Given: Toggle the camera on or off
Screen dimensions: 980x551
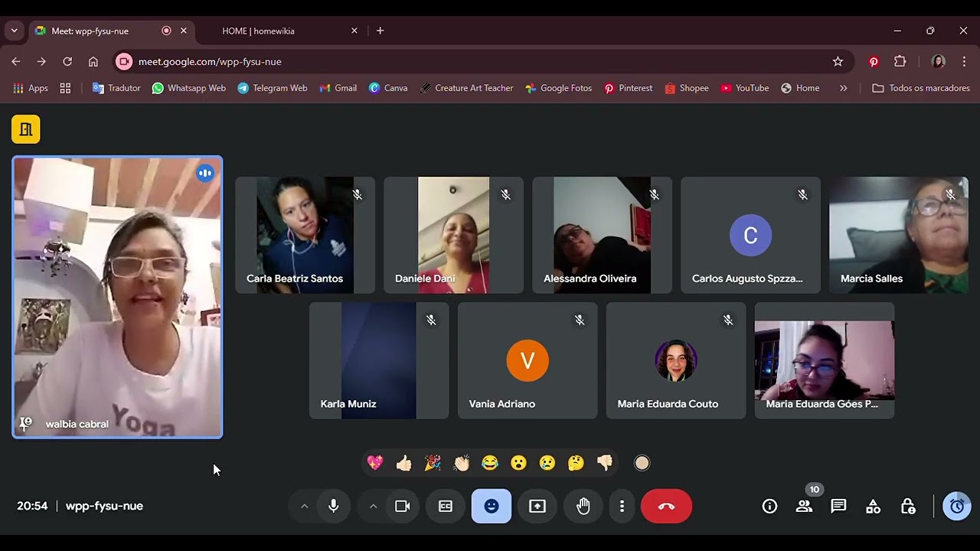Looking at the screenshot, I should coord(402,506).
